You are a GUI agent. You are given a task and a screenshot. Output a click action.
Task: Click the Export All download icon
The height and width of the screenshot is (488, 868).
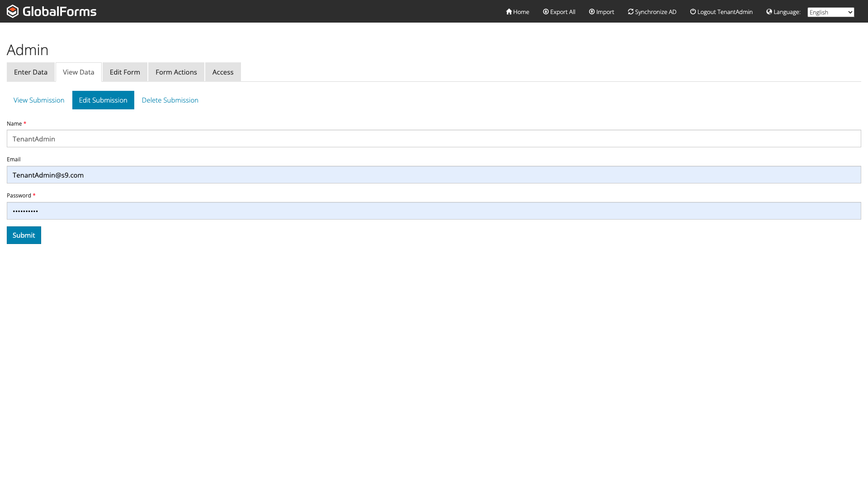click(x=546, y=12)
